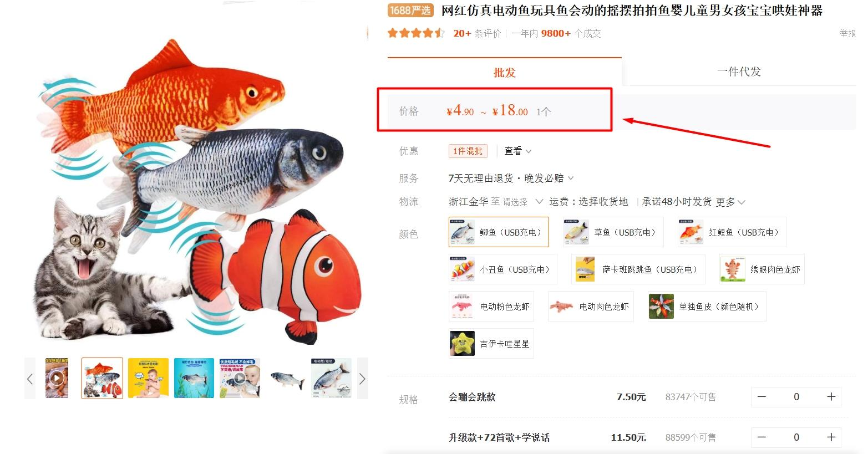Decrease quantity for 升级款+72首歌+学说话
Viewport: 868px width, 454px height.
762,437
